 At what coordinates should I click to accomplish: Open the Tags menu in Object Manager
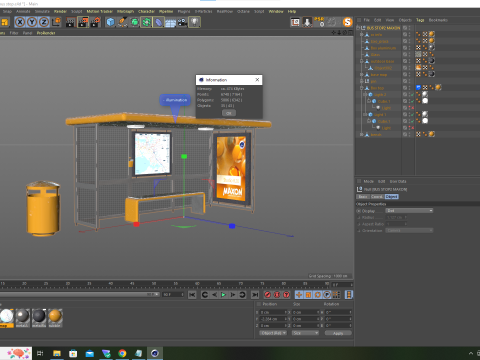point(420,20)
